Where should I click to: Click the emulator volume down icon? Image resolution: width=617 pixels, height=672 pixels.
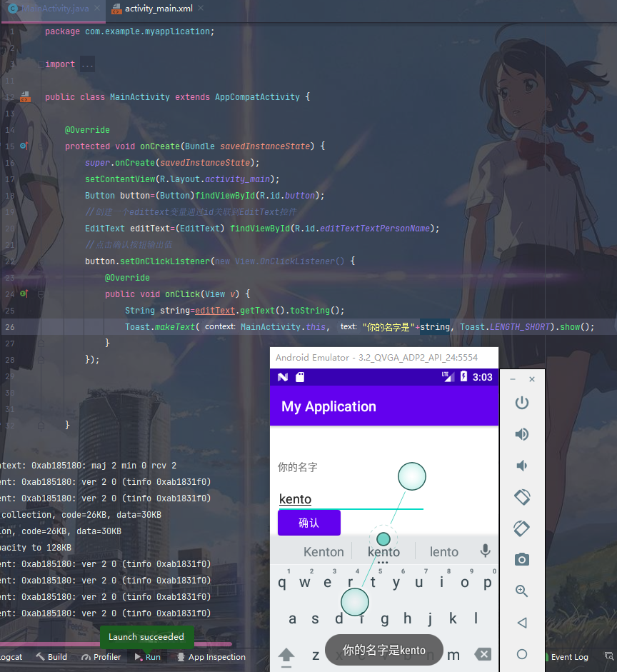pos(521,466)
